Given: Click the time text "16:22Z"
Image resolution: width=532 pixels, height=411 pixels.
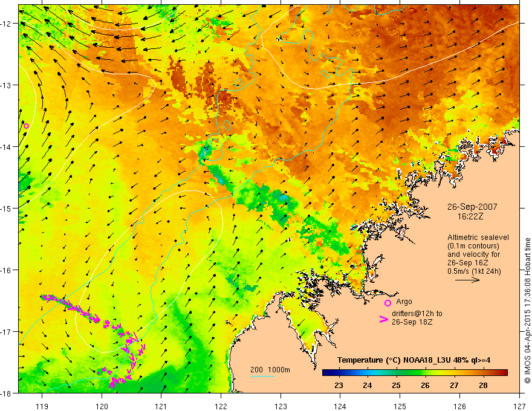Looking at the screenshot, I should click(x=470, y=216).
